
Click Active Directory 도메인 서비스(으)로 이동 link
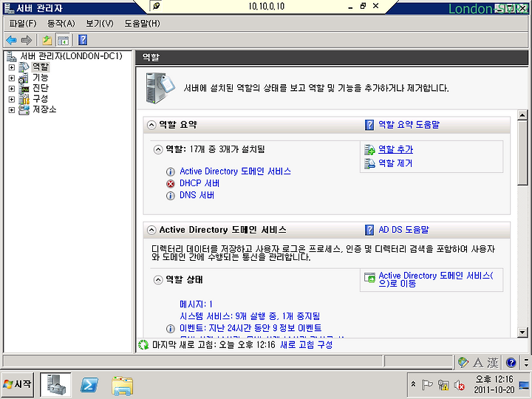pos(436,279)
